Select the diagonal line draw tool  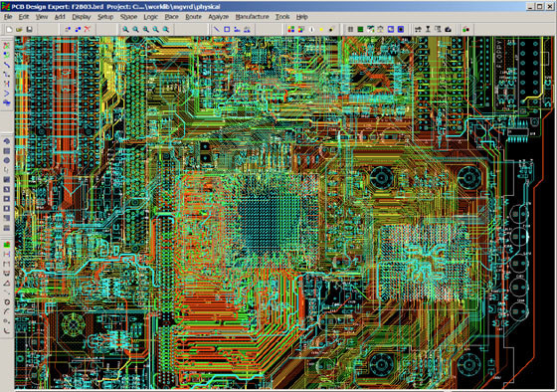tap(217, 30)
